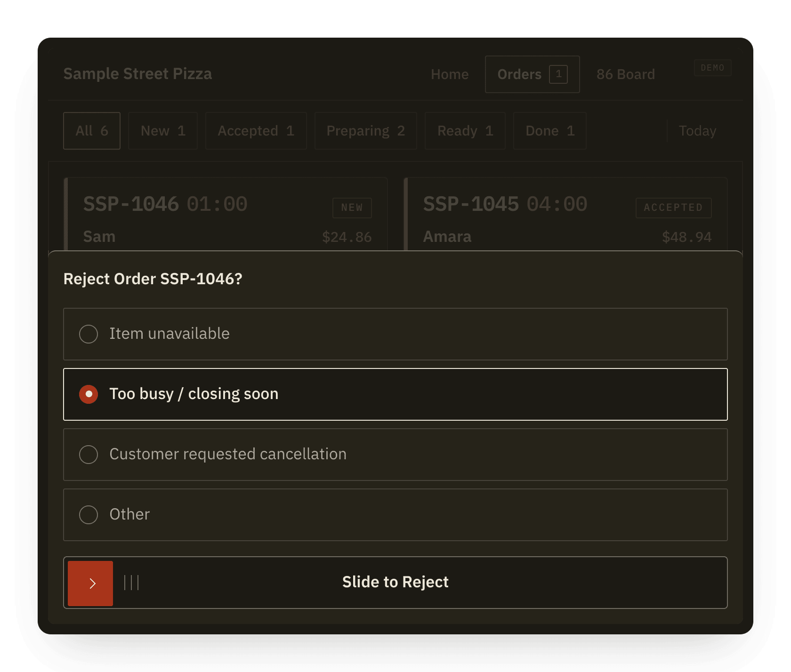Click the Reject Order SSP-1046? heading

(x=153, y=279)
